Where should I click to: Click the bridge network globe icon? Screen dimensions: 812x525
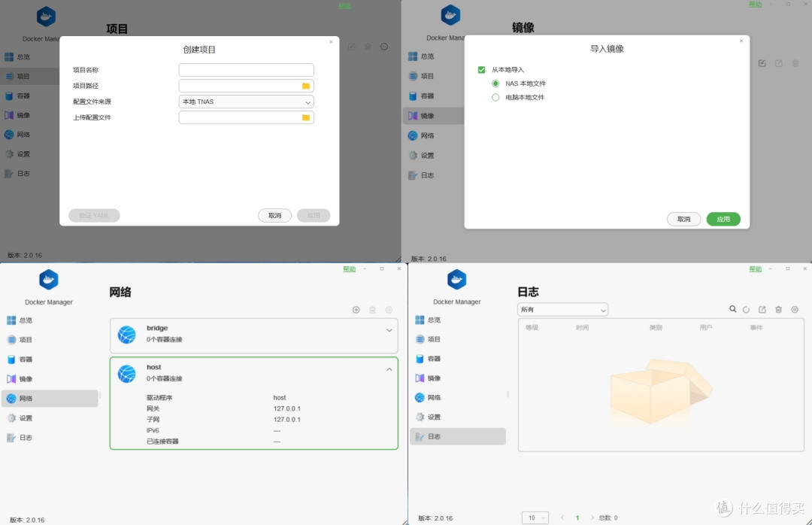[127, 335]
